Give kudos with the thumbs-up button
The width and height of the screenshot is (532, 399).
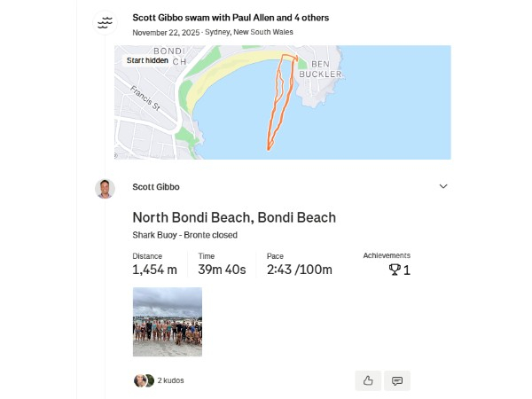tap(368, 380)
